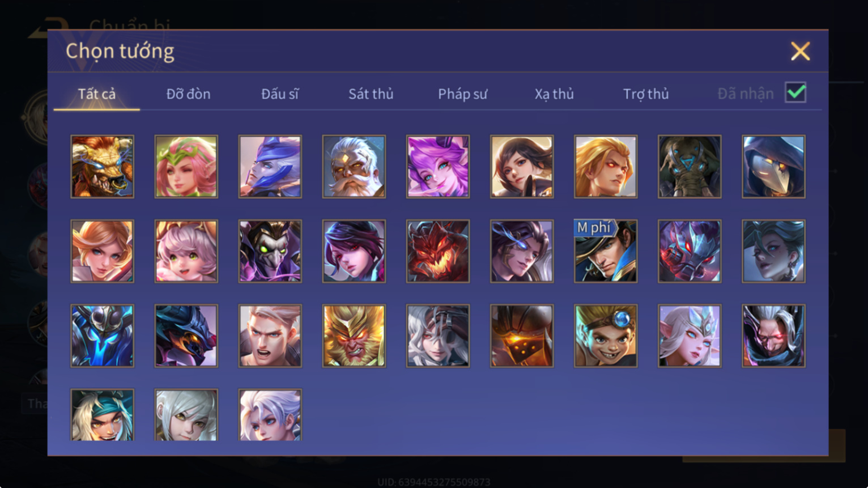This screenshot has width=868, height=488.
Task: Switch to the Đỡ đòn tab
Action: (x=188, y=94)
